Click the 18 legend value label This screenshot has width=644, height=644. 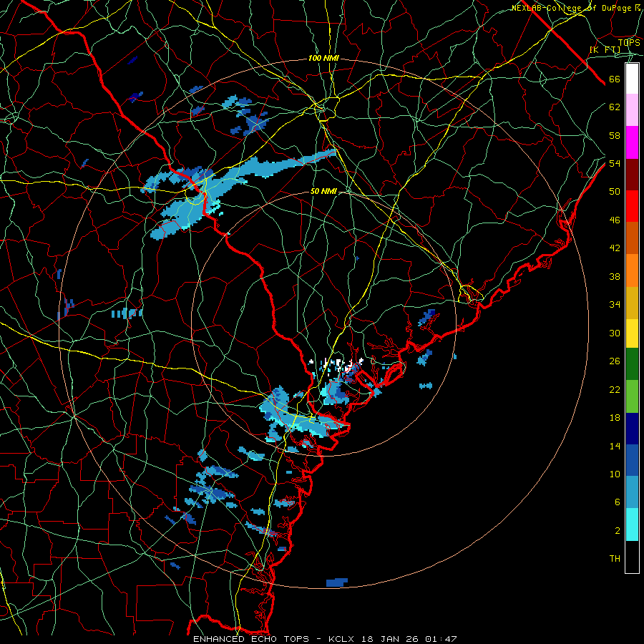[615, 418]
